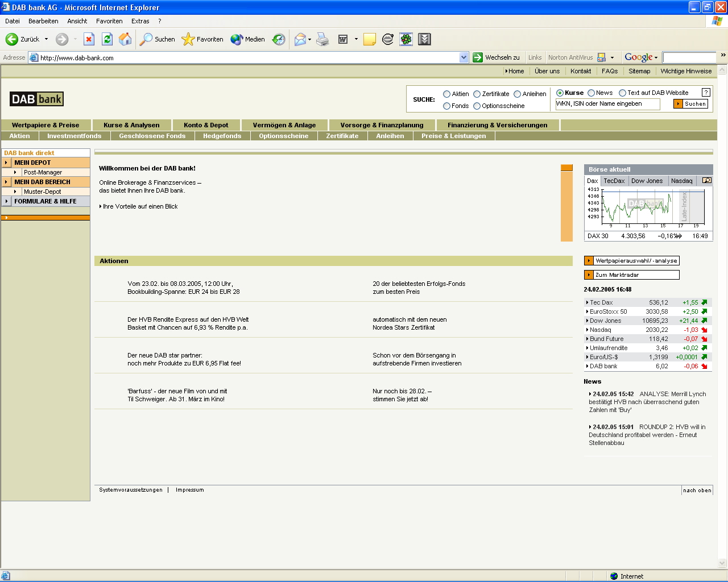This screenshot has width=728, height=582.
Task: Switch to the Dow Jones chart tab
Action: click(x=647, y=181)
